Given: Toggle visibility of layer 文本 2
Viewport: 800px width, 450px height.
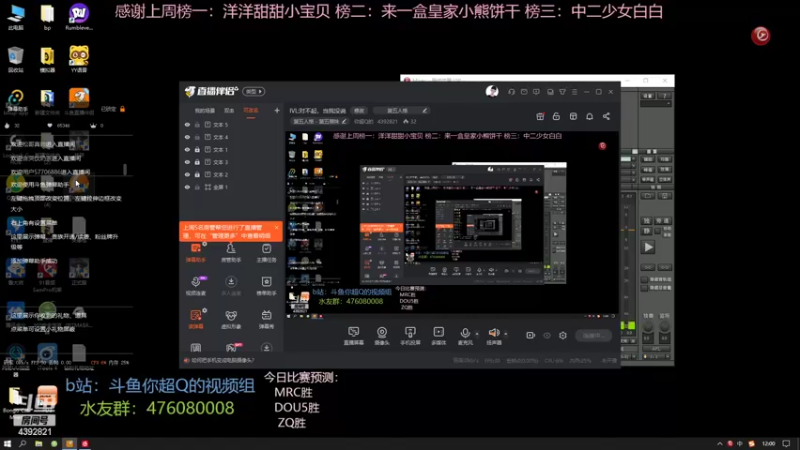Looking at the screenshot, I should click(187, 174).
